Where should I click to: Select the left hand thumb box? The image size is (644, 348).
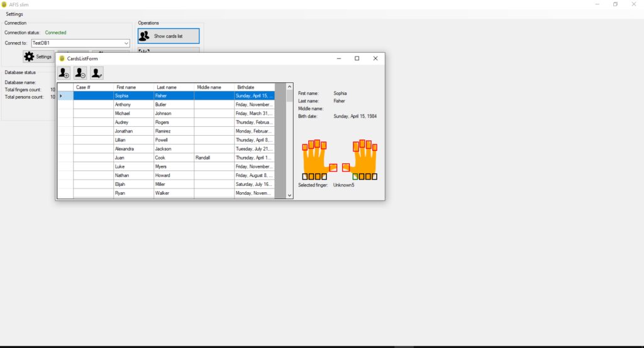click(333, 168)
